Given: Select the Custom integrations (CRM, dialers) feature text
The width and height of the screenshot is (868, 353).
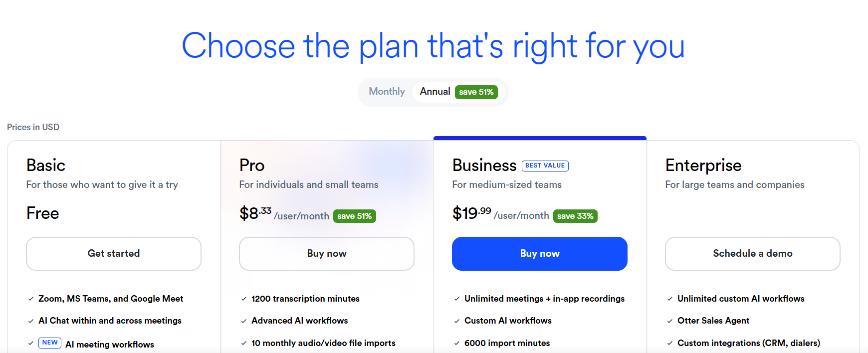Looking at the screenshot, I should (x=748, y=343).
